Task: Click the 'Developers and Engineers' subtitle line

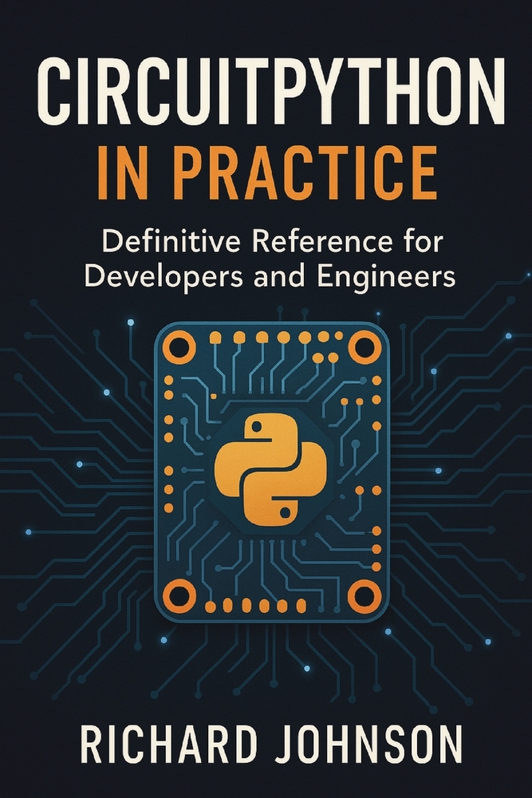Action: 270,278
